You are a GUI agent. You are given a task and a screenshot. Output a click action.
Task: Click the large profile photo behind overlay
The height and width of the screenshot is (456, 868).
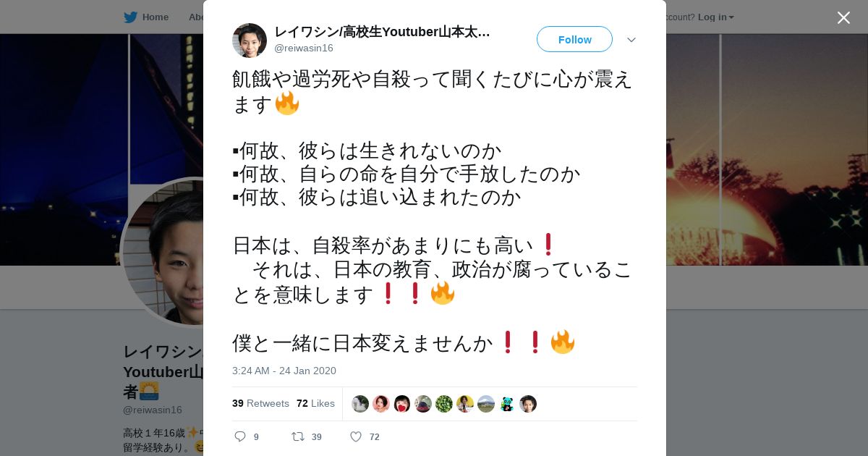coord(163,252)
